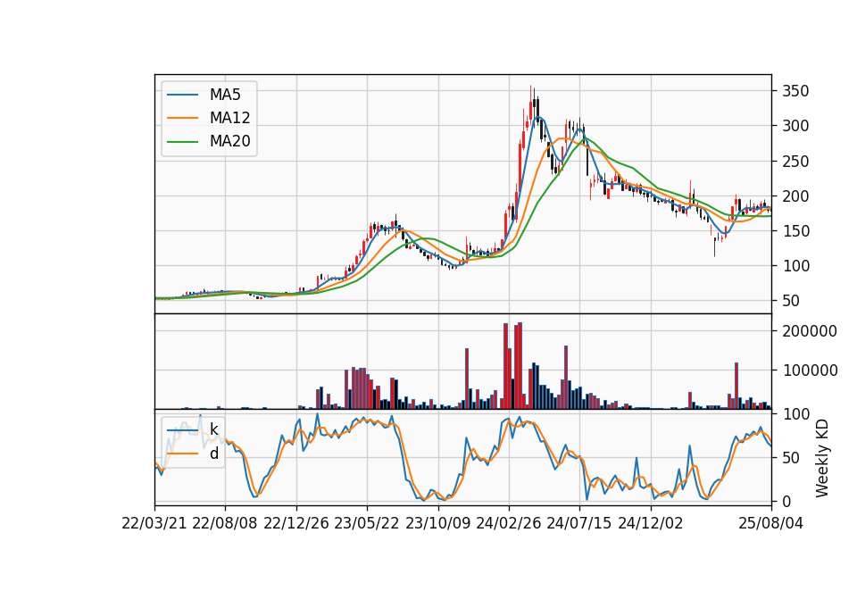Click the MA12 legend label

229,118
